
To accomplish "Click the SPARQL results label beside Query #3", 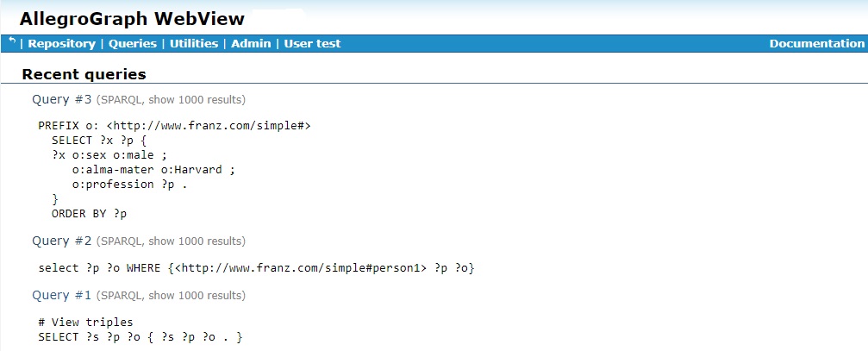I will 171,100.
